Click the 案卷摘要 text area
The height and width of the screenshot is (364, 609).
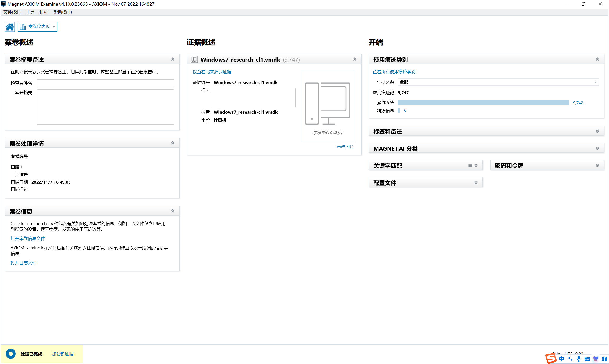point(105,107)
